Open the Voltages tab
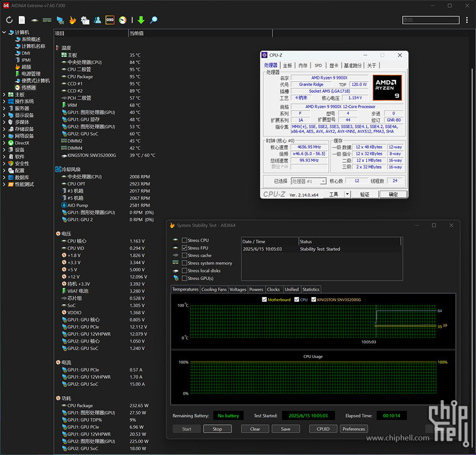The width and height of the screenshot is (476, 455). click(x=238, y=289)
